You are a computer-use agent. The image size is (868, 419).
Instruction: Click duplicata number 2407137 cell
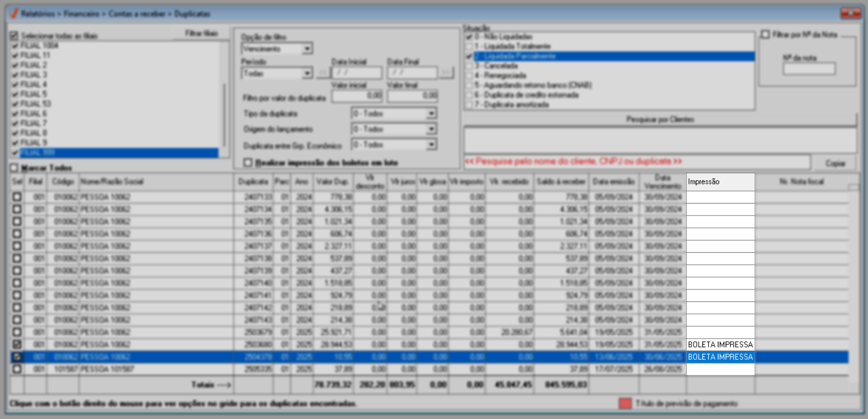pyautogui.click(x=254, y=246)
